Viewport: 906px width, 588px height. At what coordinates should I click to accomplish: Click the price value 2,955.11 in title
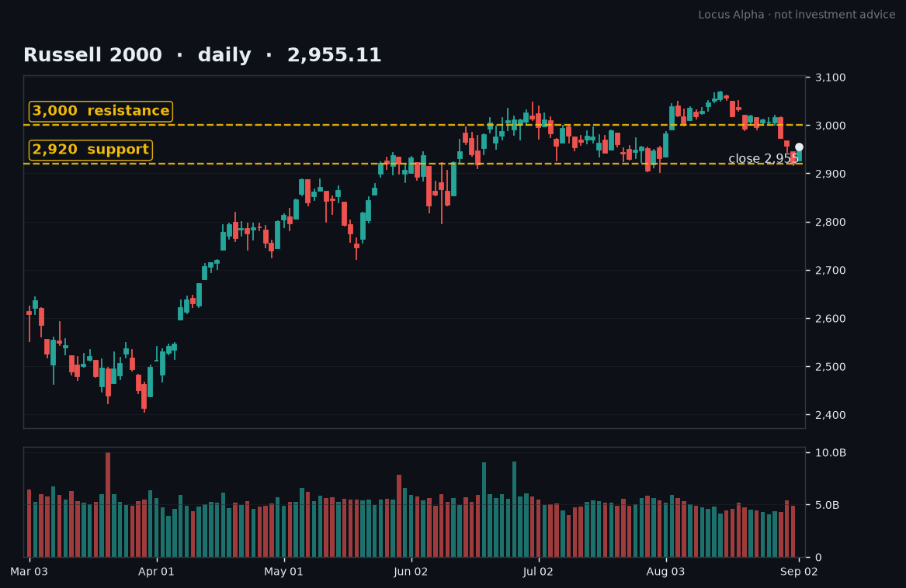(334, 55)
